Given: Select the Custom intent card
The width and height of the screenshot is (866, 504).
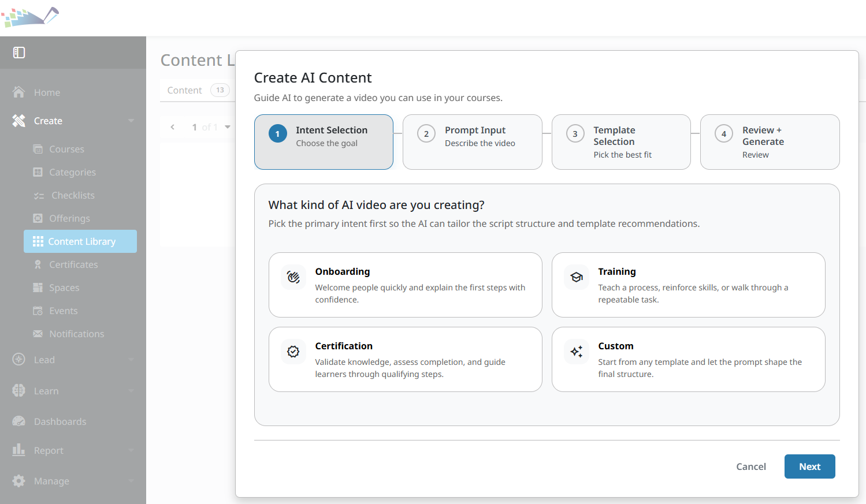Looking at the screenshot, I should coord(689,359).
